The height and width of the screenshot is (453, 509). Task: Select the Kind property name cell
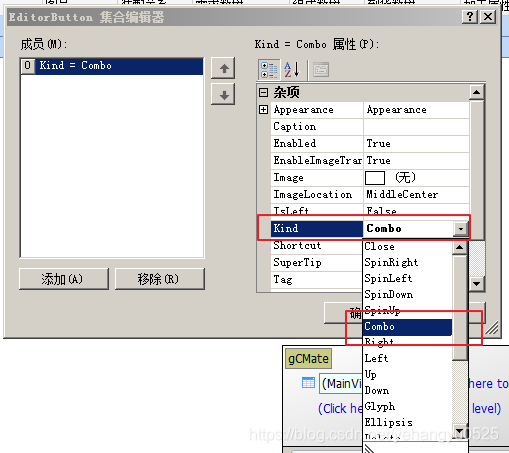tap(317, 229)
